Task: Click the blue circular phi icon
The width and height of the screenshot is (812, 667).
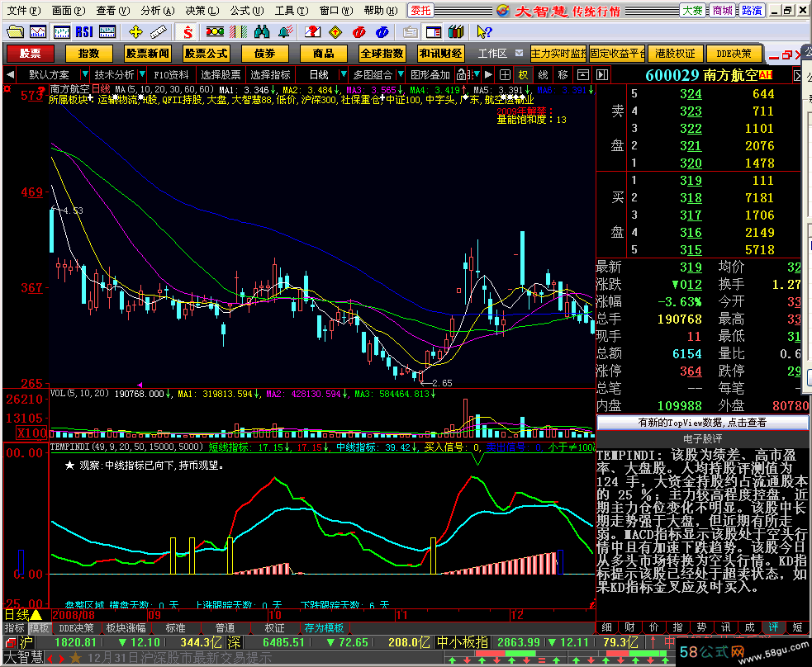Action: [382, 32]
